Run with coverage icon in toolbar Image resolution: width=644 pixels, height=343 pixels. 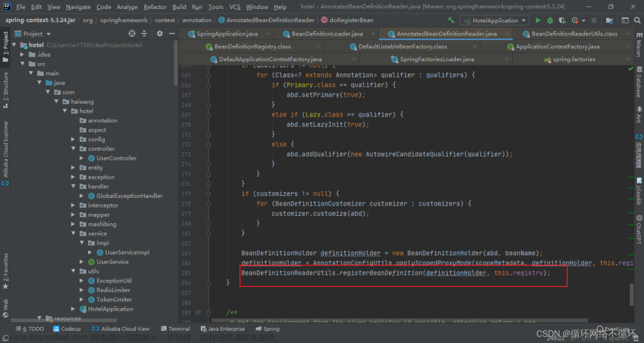(562, 20)
